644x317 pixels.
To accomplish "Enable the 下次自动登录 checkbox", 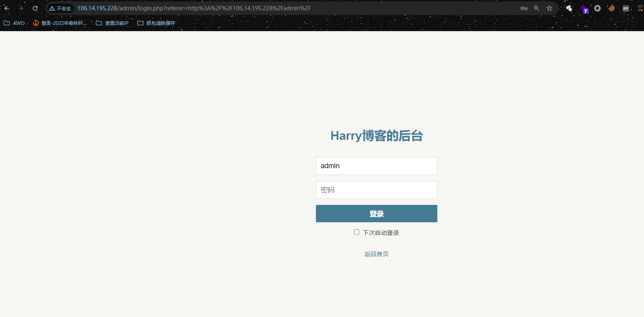I will pyautogui.click(x=357, y=232).
